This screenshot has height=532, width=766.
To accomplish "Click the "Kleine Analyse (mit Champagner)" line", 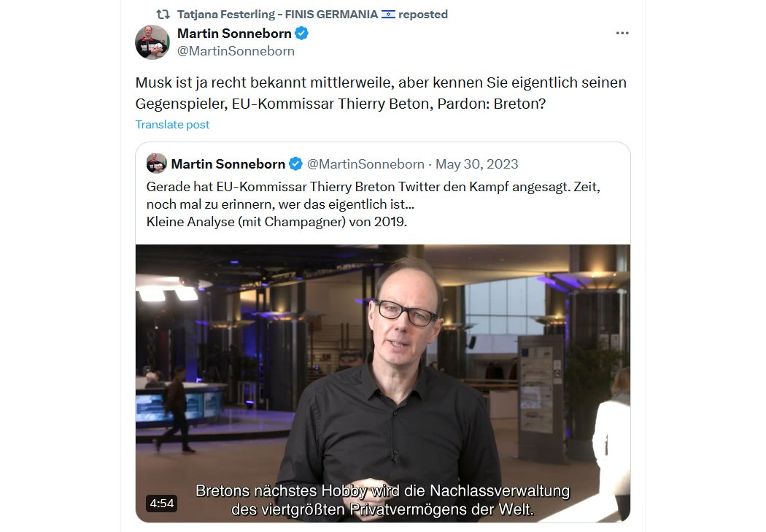I will (276, 222).
